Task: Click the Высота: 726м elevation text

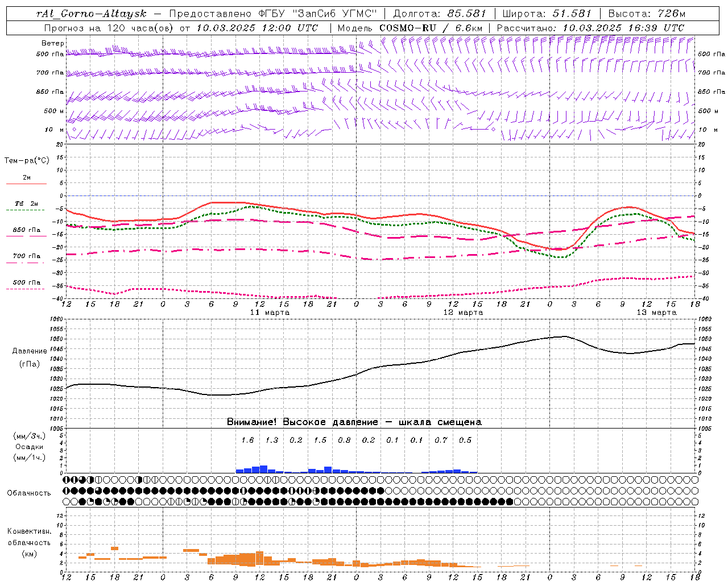Action: [x=647, y=14]
